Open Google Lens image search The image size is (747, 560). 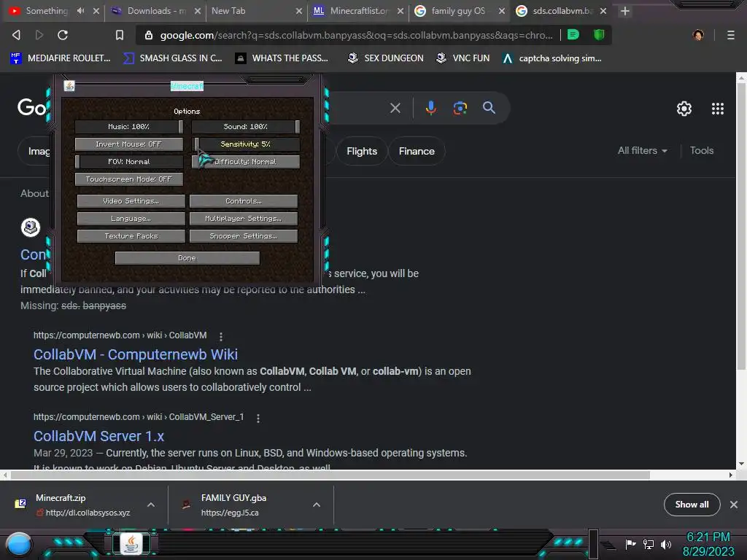pos(460,108)
